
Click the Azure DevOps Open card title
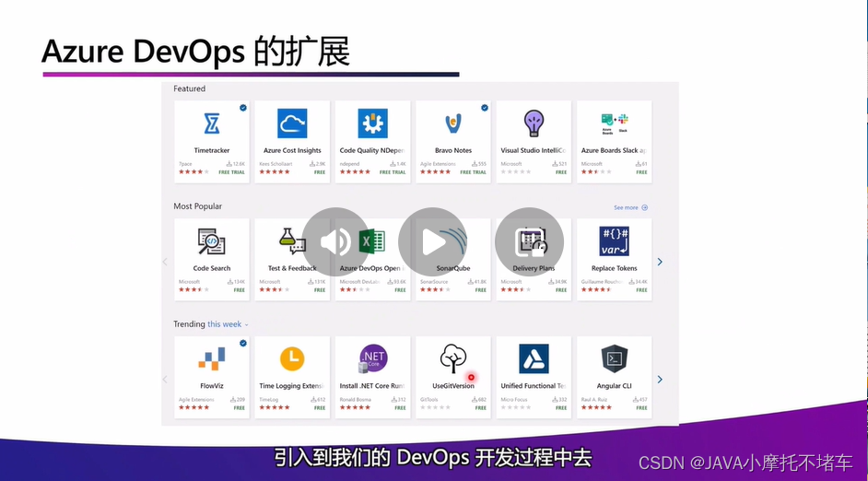click(x=372, y=268)
